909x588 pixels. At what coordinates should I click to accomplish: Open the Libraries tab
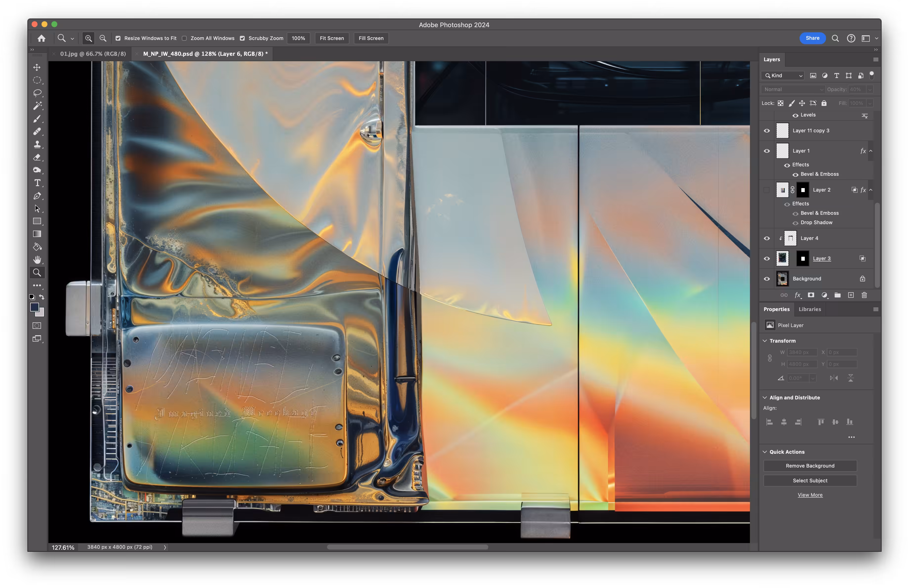coord(810,309)
